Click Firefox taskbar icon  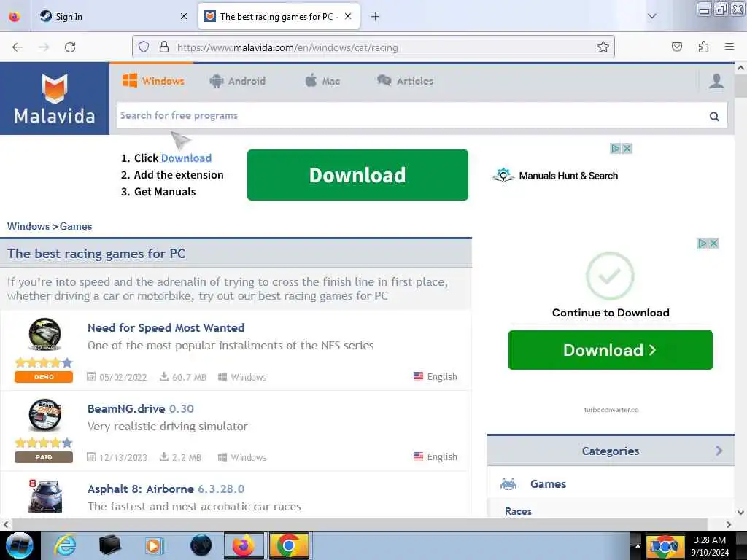click(244, 545)
